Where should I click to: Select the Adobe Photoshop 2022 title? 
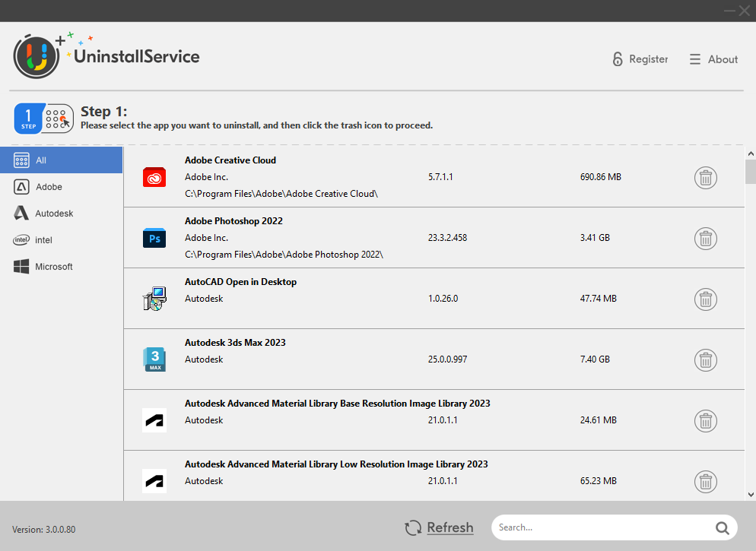(x=233, y=221)
